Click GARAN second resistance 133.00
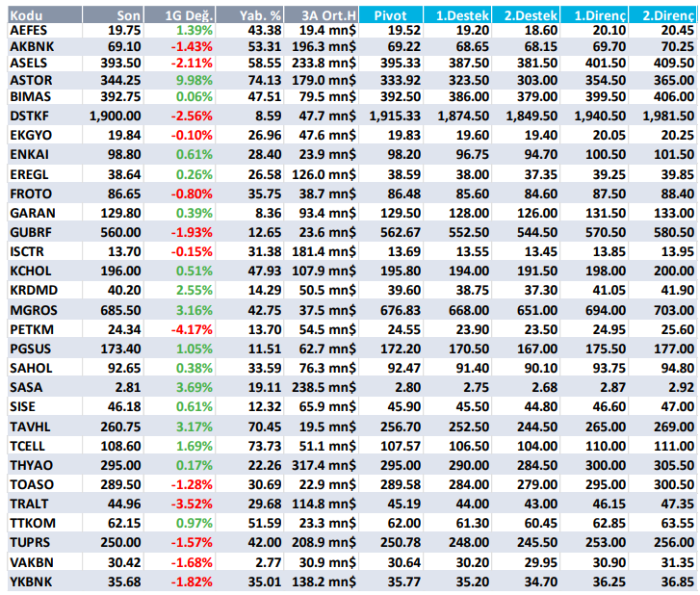Screen dimensions: 700x595 (674, 213)
